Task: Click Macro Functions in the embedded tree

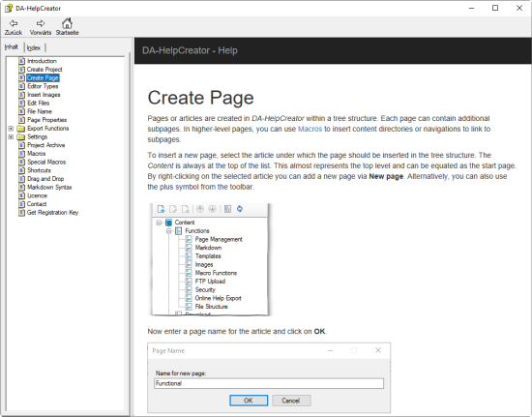Action: pos(216,273)
